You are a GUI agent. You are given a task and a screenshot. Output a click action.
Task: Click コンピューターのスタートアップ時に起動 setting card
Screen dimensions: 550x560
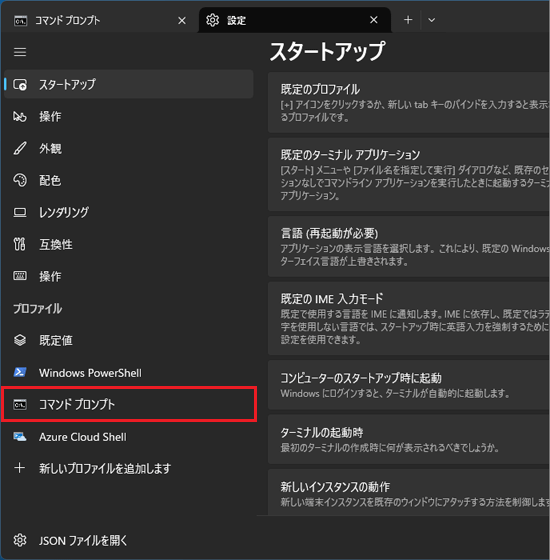tap(409, 385)
